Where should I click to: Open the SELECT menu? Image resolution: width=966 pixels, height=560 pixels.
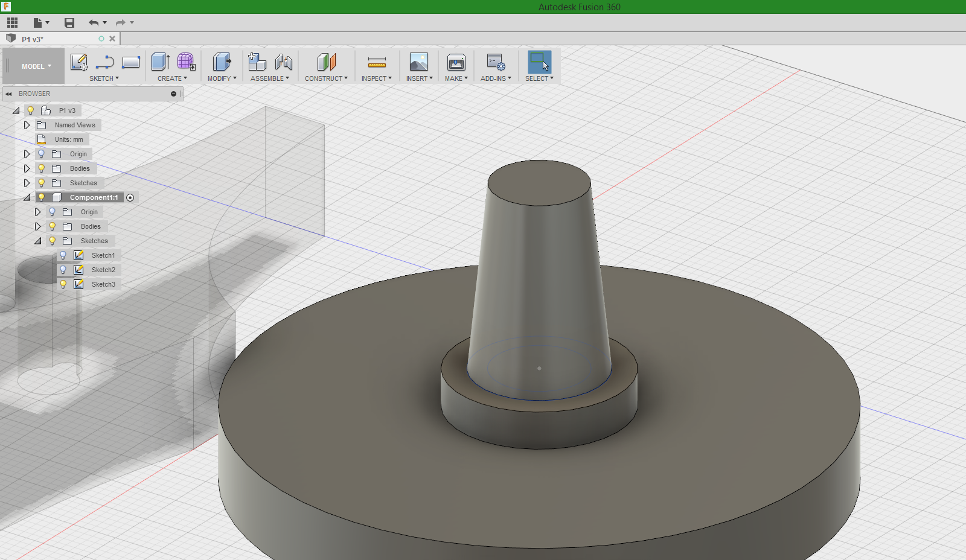point(539,78)
